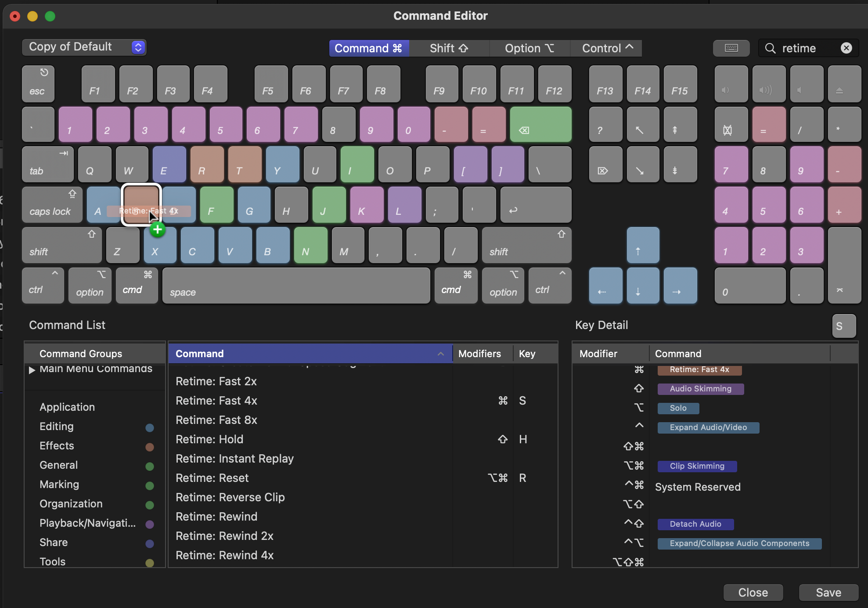Select the Effects command group

(57, 446)
